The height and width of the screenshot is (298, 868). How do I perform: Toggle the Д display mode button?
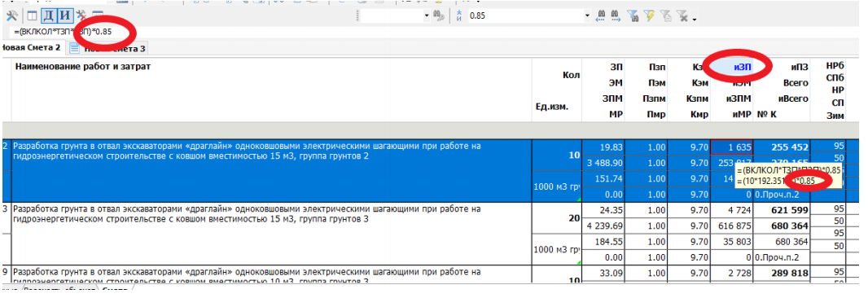click(49, 15)
